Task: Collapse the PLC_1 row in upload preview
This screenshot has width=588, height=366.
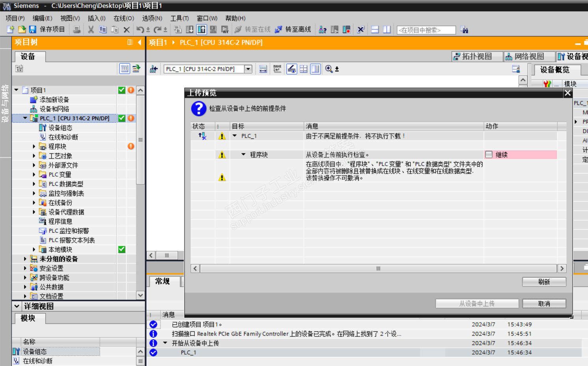Action: [x=235, y=136]
